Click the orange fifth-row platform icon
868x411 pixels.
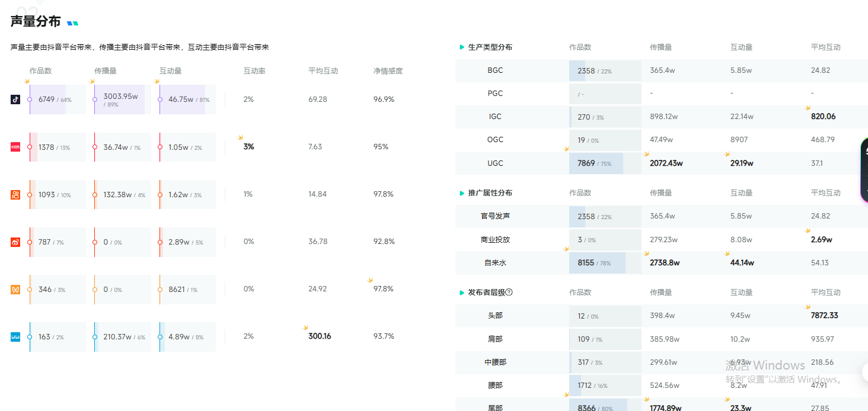(15, 289)
